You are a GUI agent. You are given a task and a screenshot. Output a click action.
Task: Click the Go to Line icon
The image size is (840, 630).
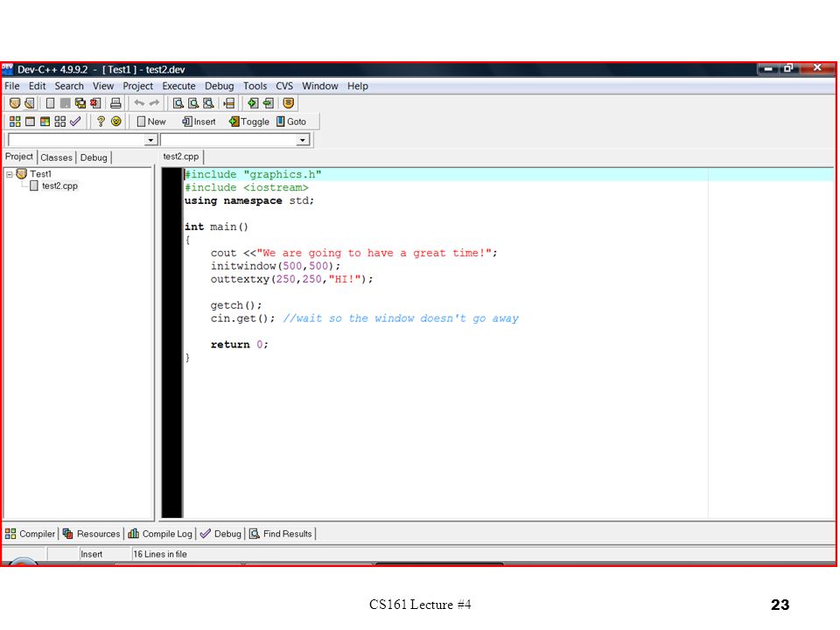point(229,103)
